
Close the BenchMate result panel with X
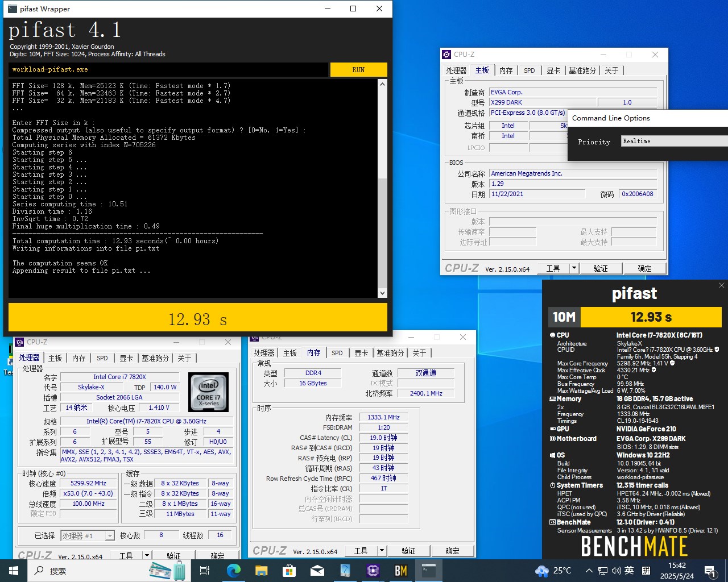click(x=721, y=285)
